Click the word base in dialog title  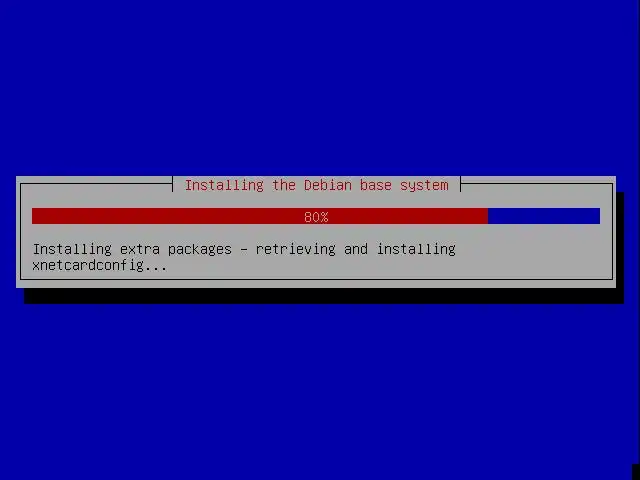(376, 185)
